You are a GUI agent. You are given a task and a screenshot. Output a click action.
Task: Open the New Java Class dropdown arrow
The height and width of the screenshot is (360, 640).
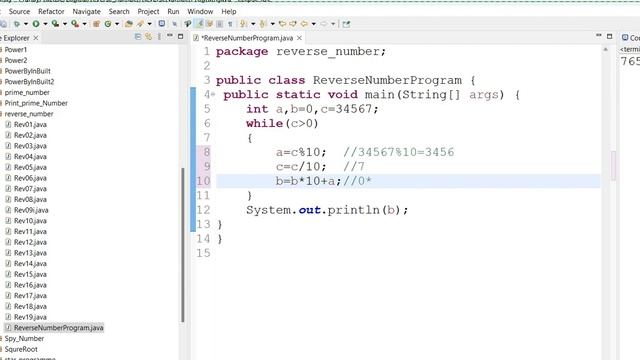[117, 24]
